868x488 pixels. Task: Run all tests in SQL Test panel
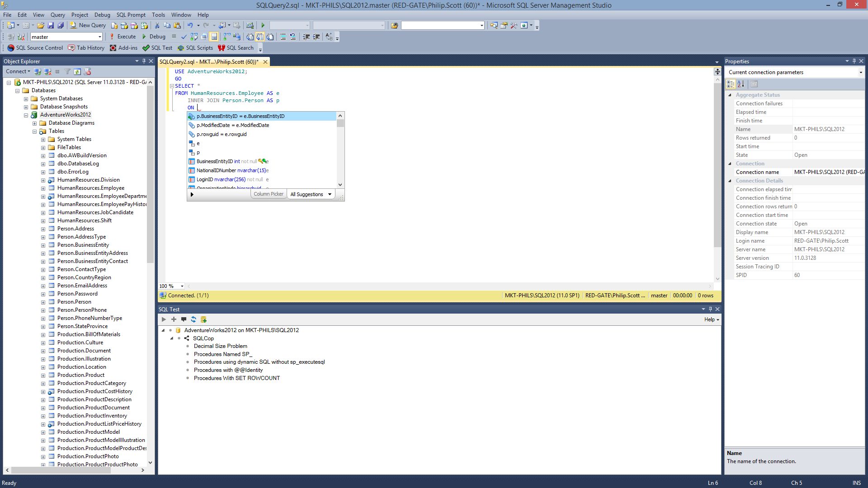click(x=164, y=319)
